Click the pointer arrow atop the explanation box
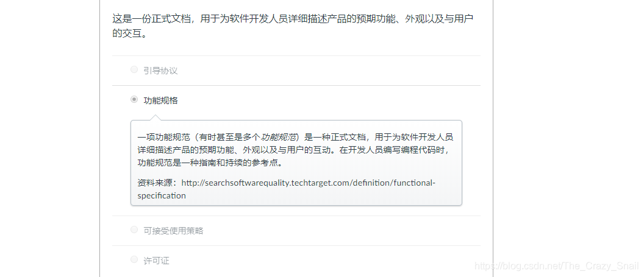This screenshot has width=644, height=277. coord(156,117)
